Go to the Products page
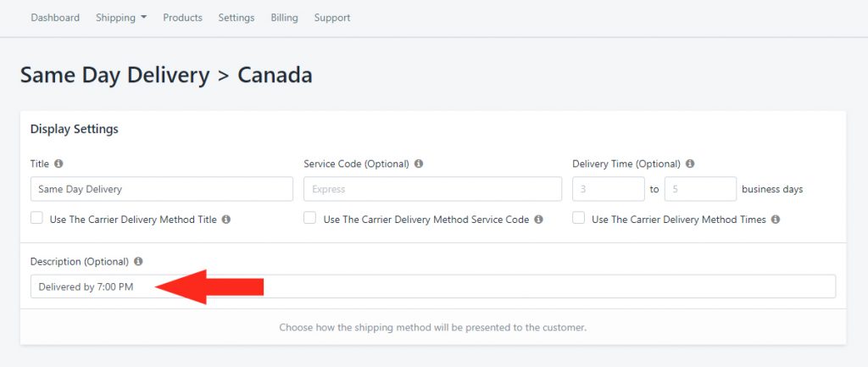This screenshot has height=367, width=868. pyautogui.click(x=183, y=18)
